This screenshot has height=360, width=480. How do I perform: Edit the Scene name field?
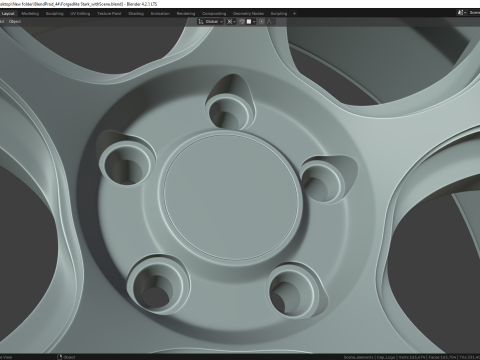[x=474, y=13]
